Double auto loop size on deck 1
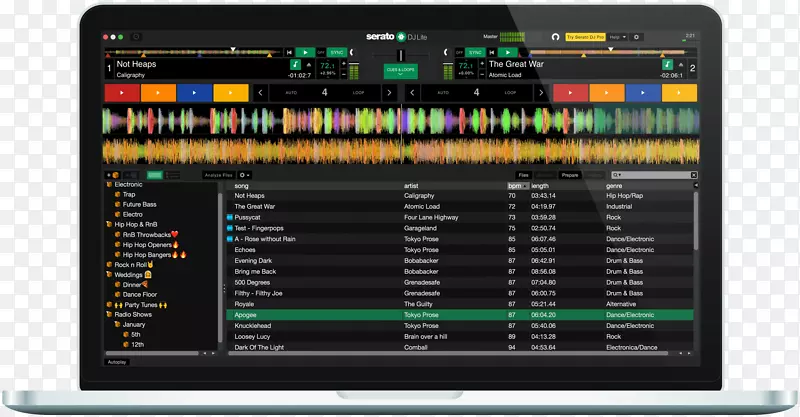Viewport: 800px width, 417px height. pyautogui.click(x=389, y=93)
